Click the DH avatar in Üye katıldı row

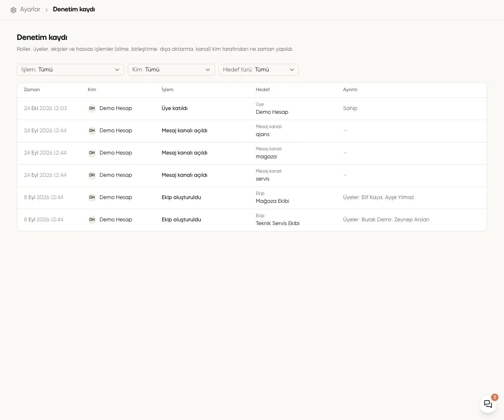92,108
